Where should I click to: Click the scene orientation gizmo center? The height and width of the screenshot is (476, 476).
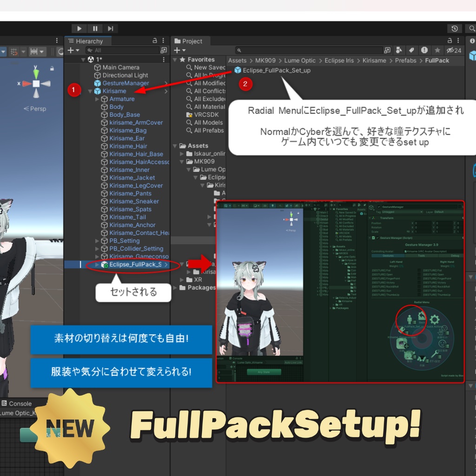tap(36, 84)
